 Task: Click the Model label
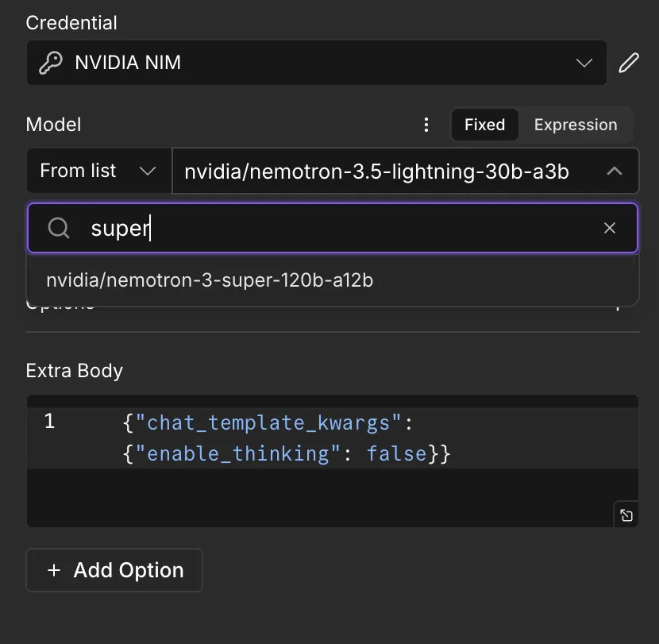coord(53,125)
